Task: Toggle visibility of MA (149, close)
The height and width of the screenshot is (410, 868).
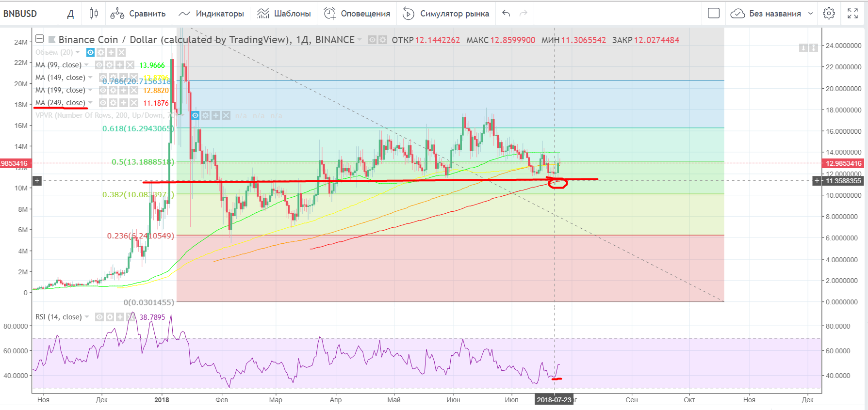Action: point(103,78)
